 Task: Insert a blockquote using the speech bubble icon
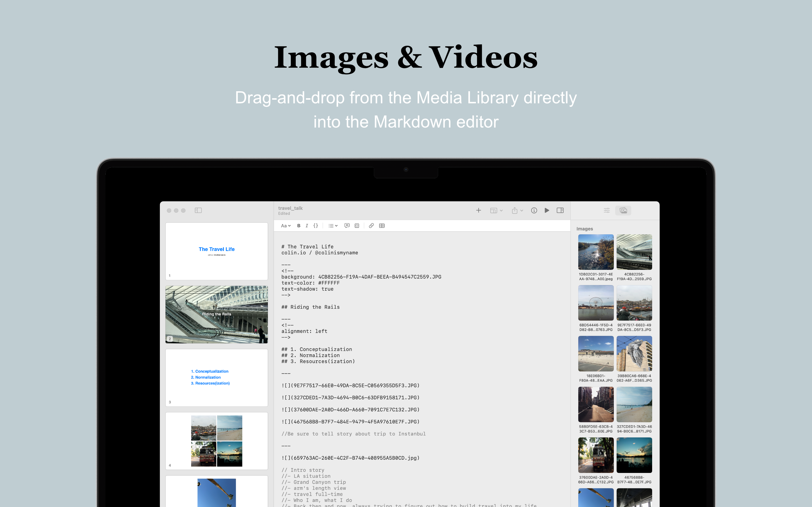[x=347, y=226]
